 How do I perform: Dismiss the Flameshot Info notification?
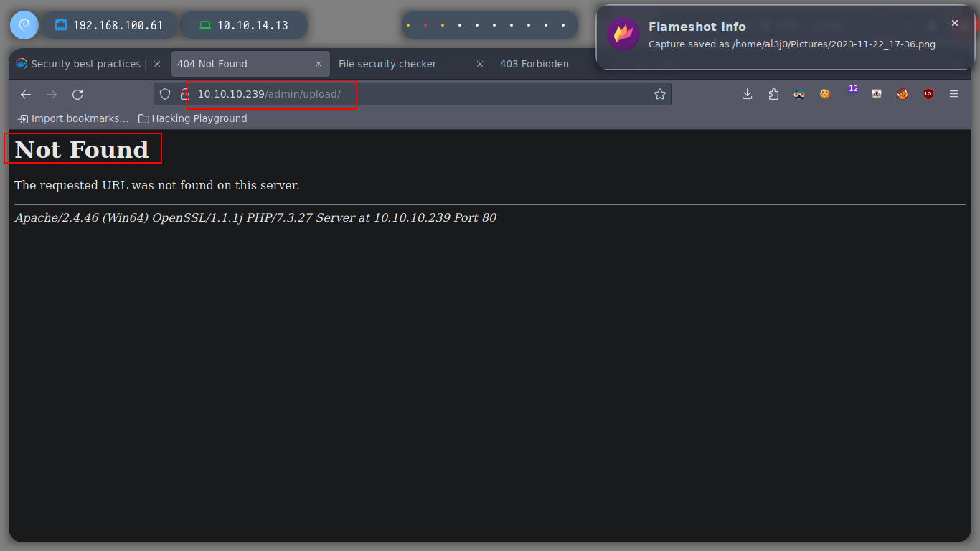coord(955,23)
